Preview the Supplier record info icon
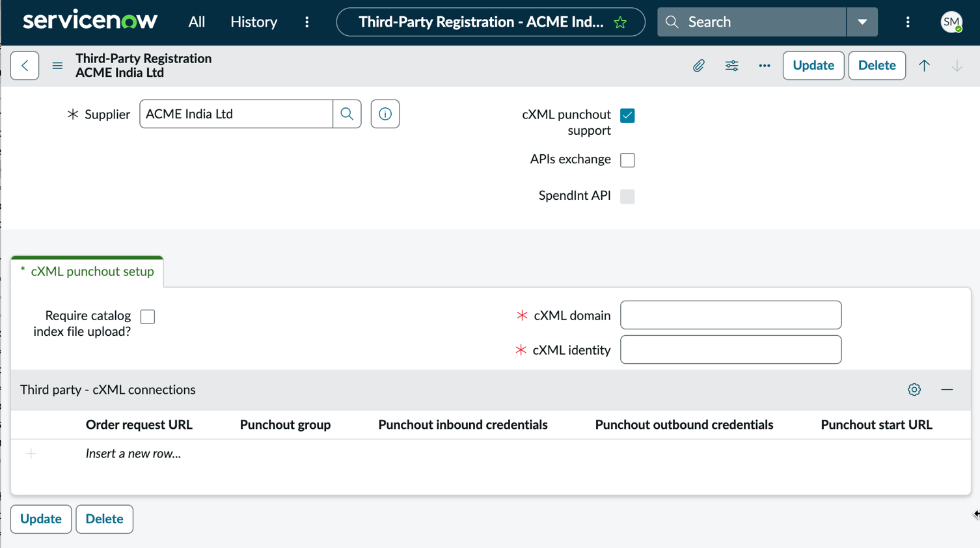This screenshot has width=980, height=548. pyautogui.click(x=385, y=114)
